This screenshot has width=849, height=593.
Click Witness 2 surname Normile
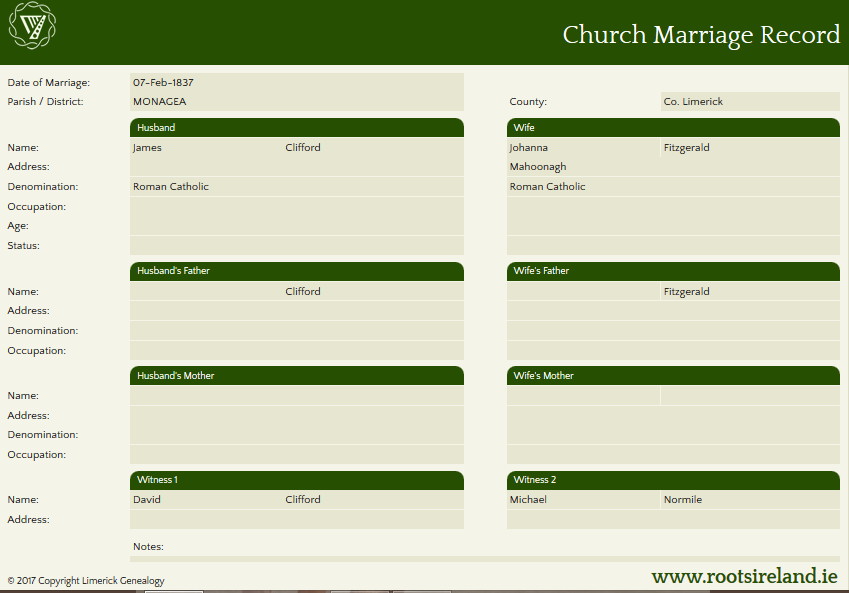click(683, 499)
